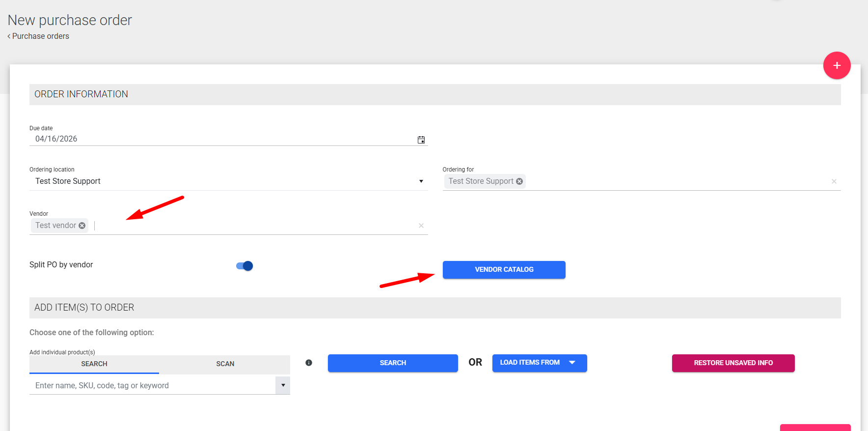The height and width of the screenshot is (431, 868).
Task: Focus the product name or SKU search field
Action: (152, 385)
